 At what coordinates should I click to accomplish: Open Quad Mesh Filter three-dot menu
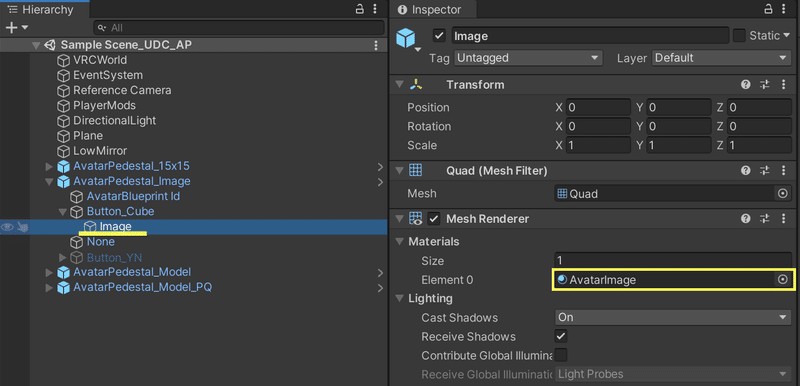(783, 171)
